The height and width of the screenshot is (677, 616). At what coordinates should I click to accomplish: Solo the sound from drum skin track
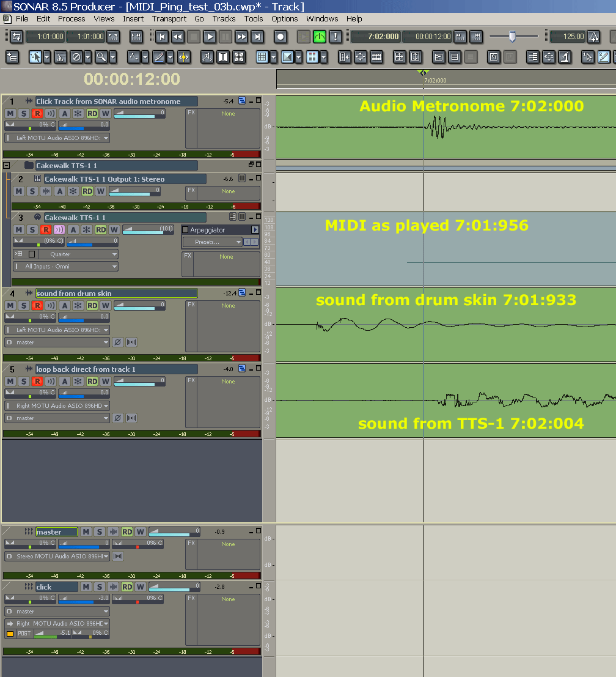pos(24,306)
